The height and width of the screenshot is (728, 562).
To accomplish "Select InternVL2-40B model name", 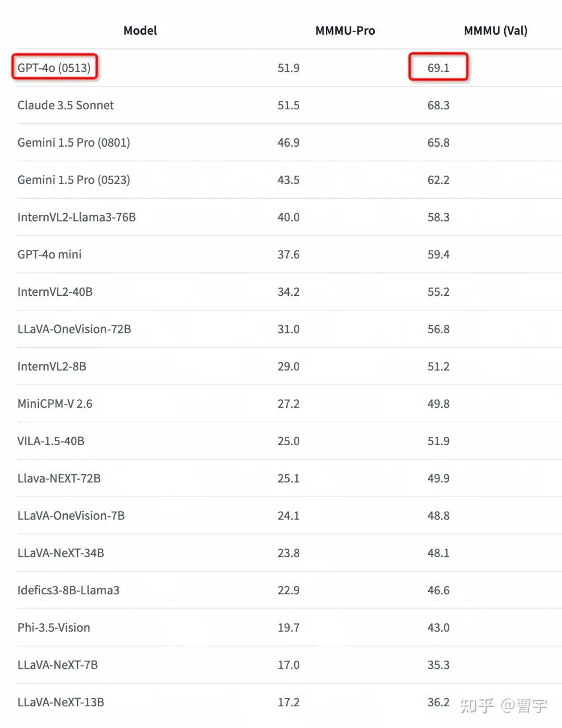I will pos(55,292).
